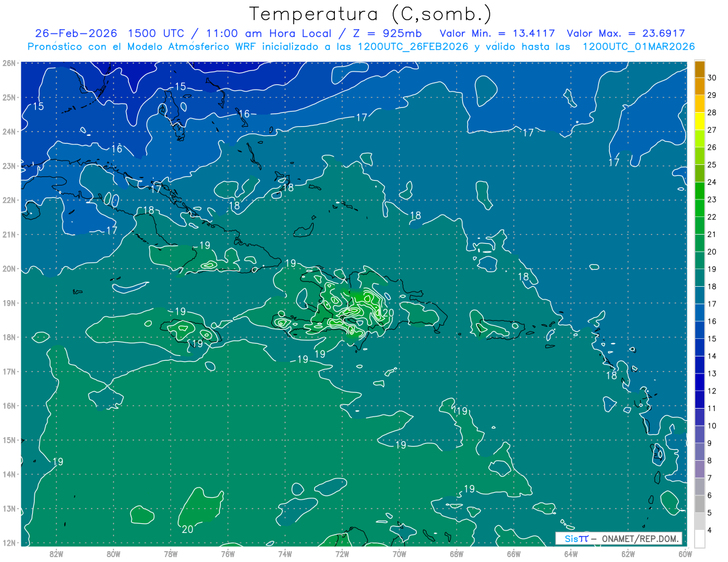Click the longitude axis label "64W"
This screenshot has width=728, height=562.
coord(571,554)
